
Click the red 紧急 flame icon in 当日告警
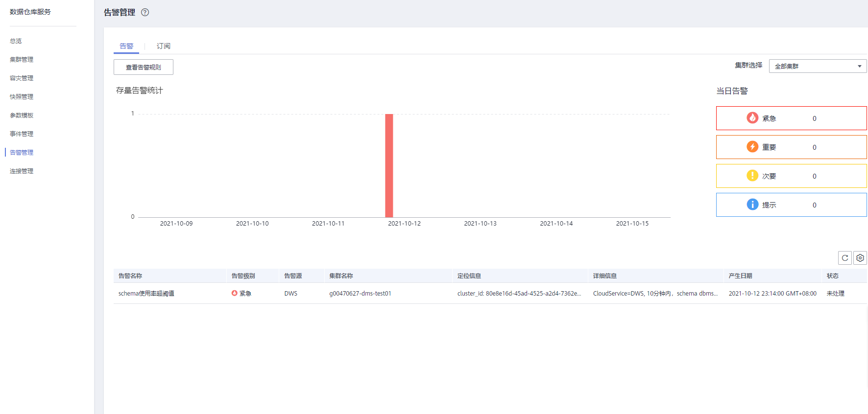pos(752,118)
